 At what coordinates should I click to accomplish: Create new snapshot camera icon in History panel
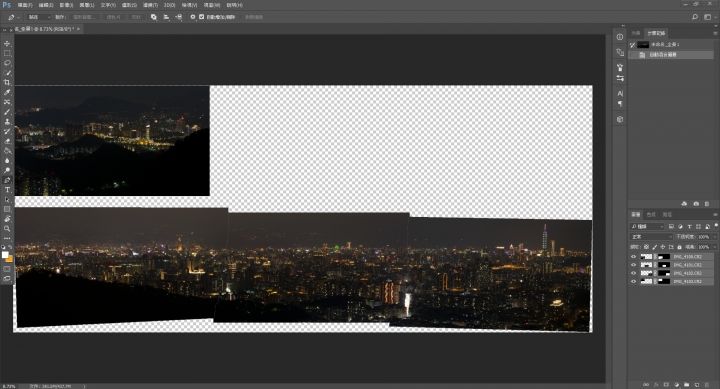click(x=696, y=203)
